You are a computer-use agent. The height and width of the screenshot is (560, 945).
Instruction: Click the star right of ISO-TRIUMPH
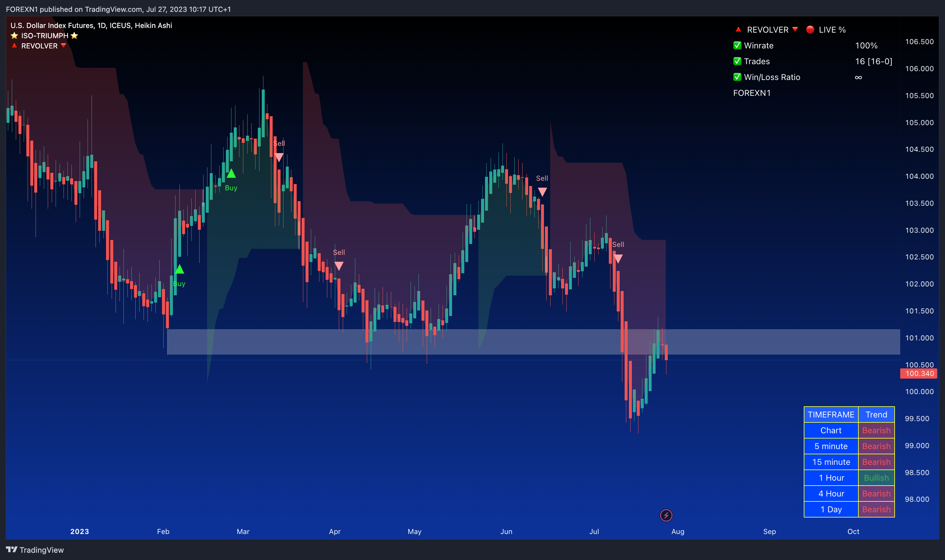coord(74,36)
